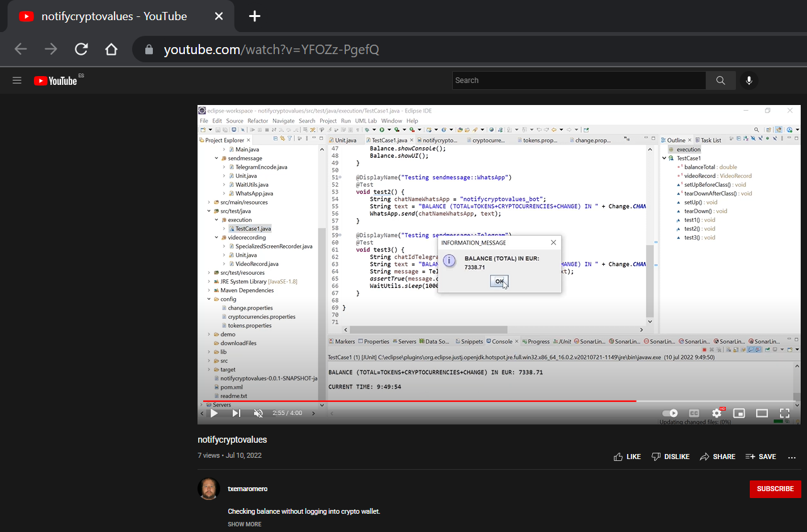The width and height of the screenshot is (807, 532).
Task: Click Eclipse Debug bug toolbar icon
Action: tap(367, 130)
